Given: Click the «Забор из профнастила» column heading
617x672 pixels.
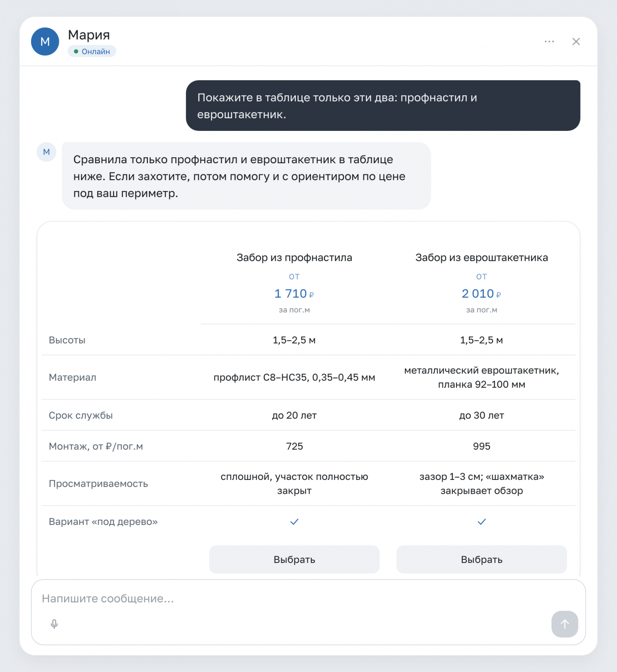Looking at the screenshot, I should [x=294, y=258].
